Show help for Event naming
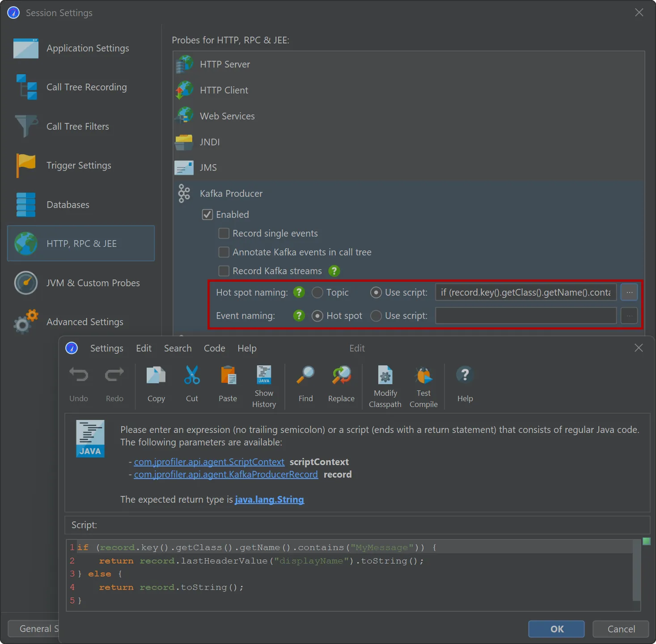The width and height of the screenshot is (656, 644). [x=299, y=316]
